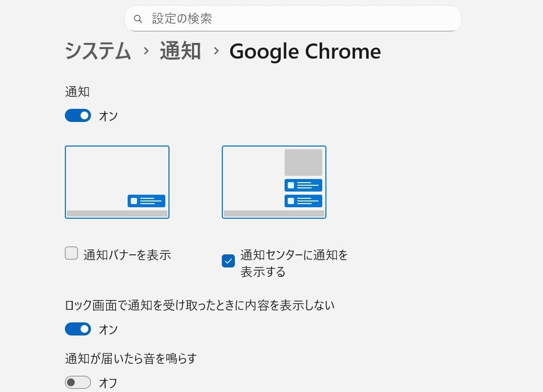543x392 pixels.
Task: Turn off the 通知 toggle switch
Action: click(x=78, y=116)
